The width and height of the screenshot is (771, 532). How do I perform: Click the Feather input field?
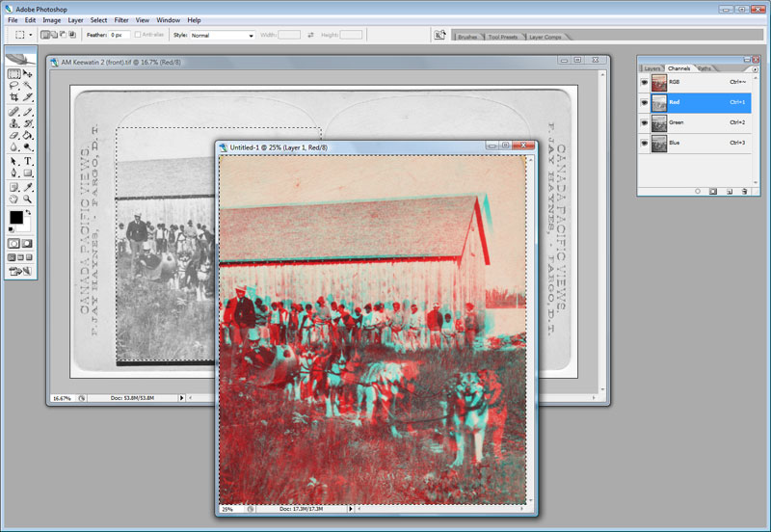(119, 35)
